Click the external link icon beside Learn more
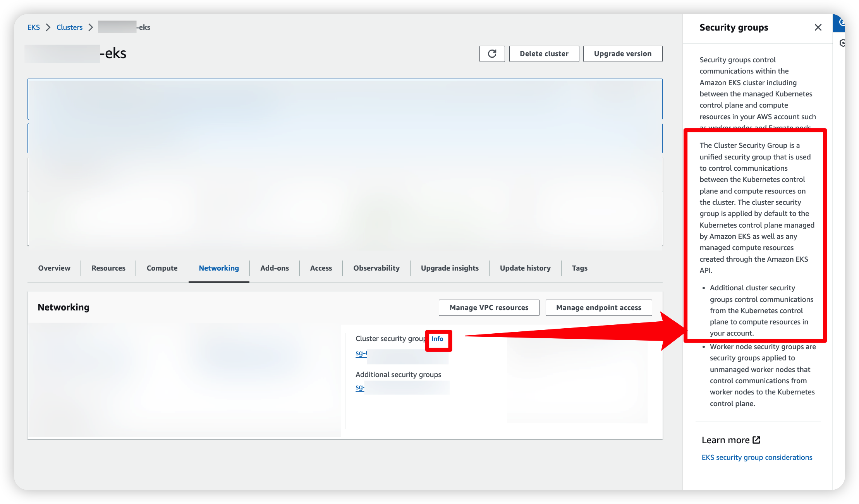This screenshot has width=859, height=504. tap(756, 440)
